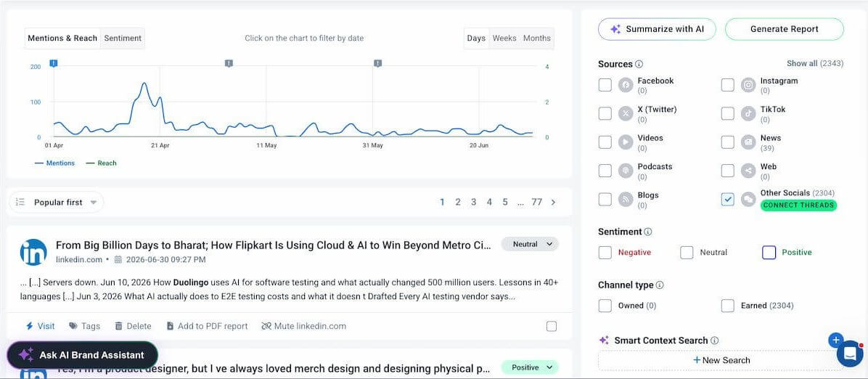The image size is (868, 379).
Task: Click the Blogs source icon
Action: pos(626,200)
